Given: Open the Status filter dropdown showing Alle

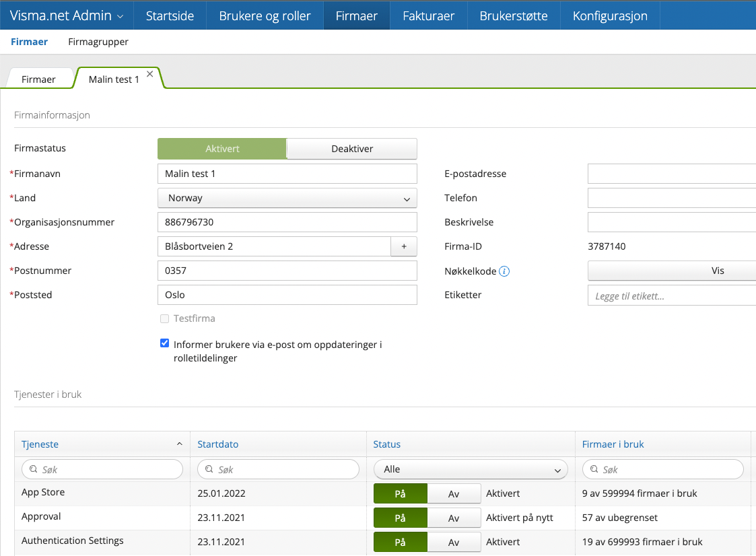Looking at the screenshot, I should [x=471, y=469].
